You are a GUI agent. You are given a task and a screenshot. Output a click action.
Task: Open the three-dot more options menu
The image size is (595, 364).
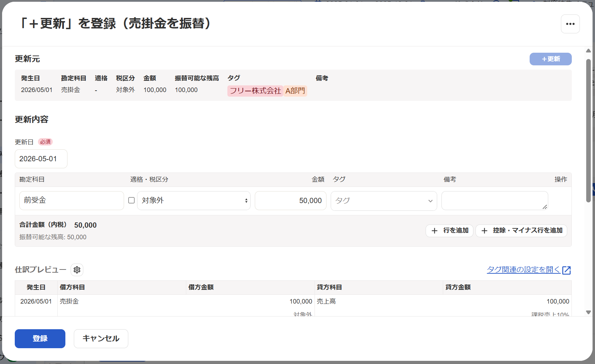click(570, 24)
